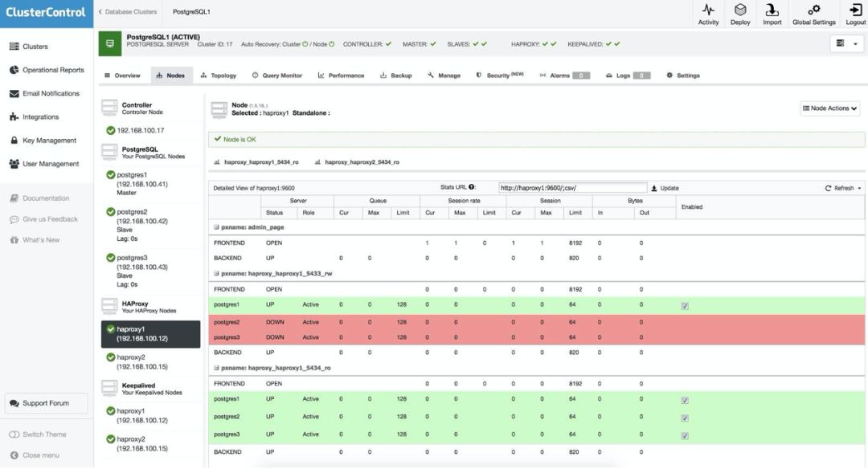
Task: Click the Keepalived section server icon
Action: click(109, 388)
